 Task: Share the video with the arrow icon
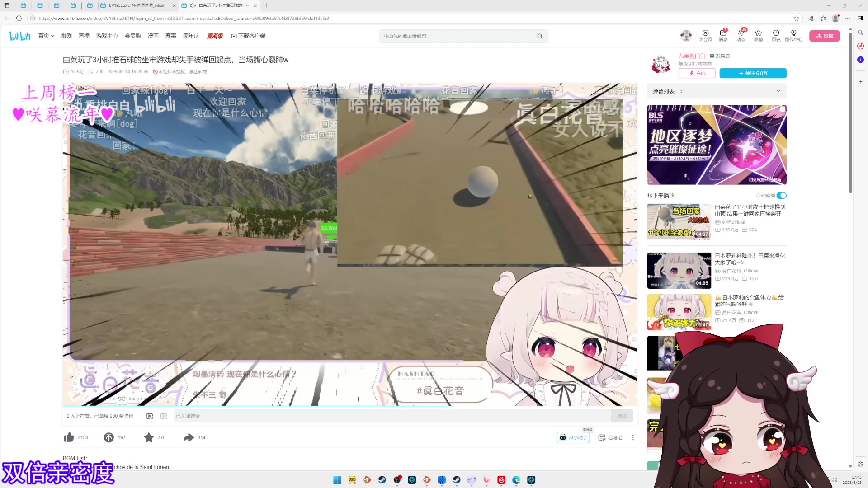tap(189, 437)
